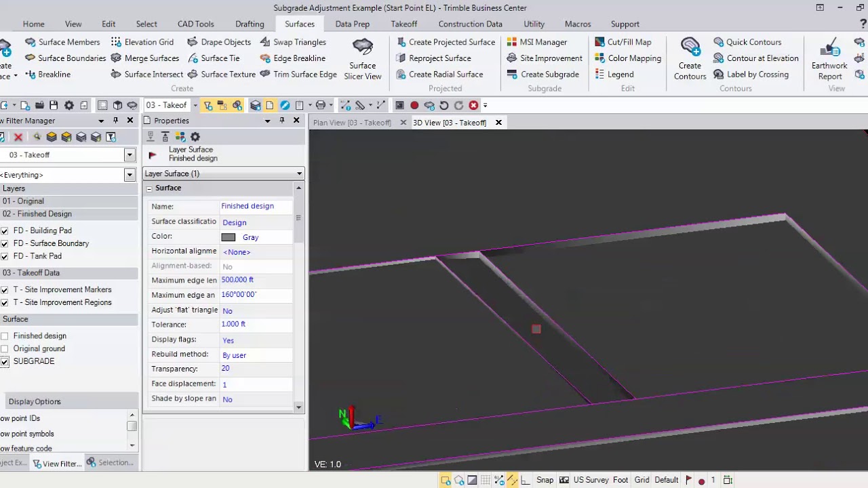Click the red X cancel icon in toolbar
This screenshot has width=868, height=488.
click(x=473, y=106)
